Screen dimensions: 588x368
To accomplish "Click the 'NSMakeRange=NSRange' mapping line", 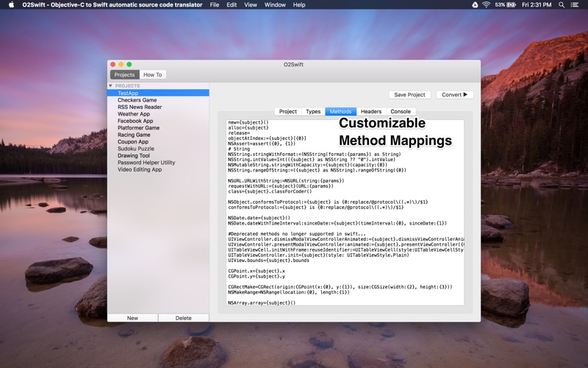I will [289, 292].
